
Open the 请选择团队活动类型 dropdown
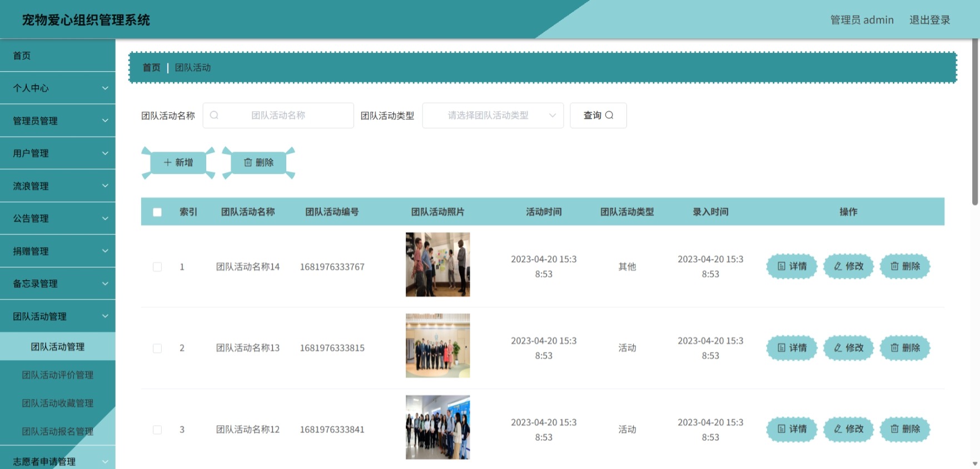tap(493, 116)
